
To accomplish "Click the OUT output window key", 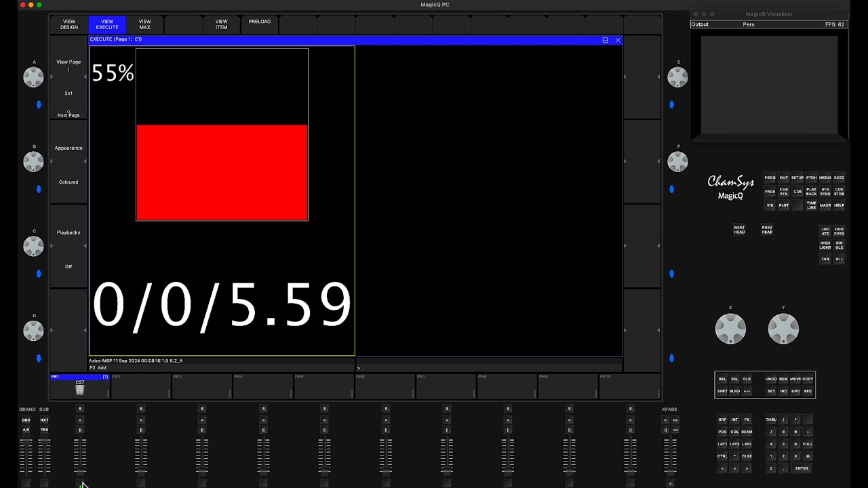I will [x=784, y=178].
